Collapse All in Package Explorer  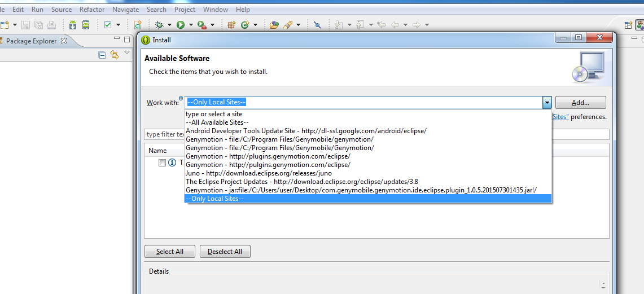[x=102, y=55]
